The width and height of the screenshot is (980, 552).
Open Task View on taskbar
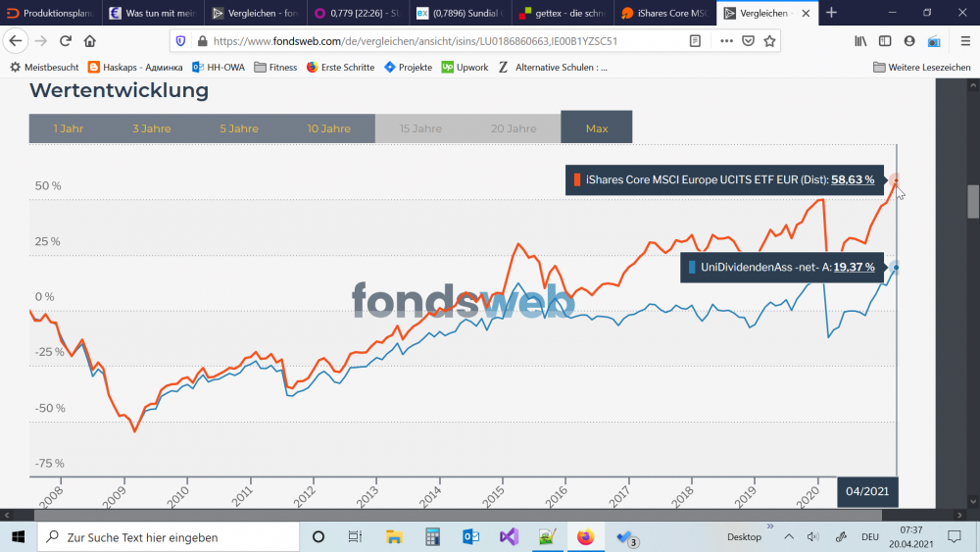[355, 537]
